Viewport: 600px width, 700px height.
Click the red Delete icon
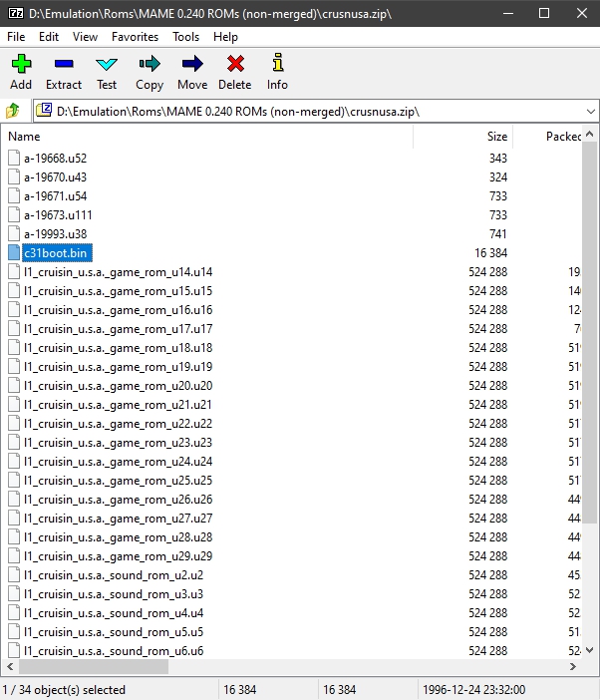tap(235, 64)
